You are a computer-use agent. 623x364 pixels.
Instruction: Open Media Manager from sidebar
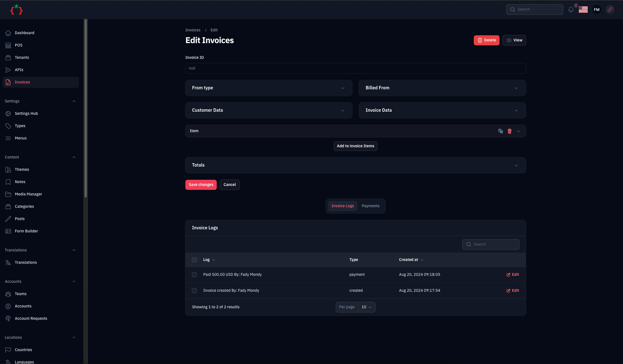(28, 194)
